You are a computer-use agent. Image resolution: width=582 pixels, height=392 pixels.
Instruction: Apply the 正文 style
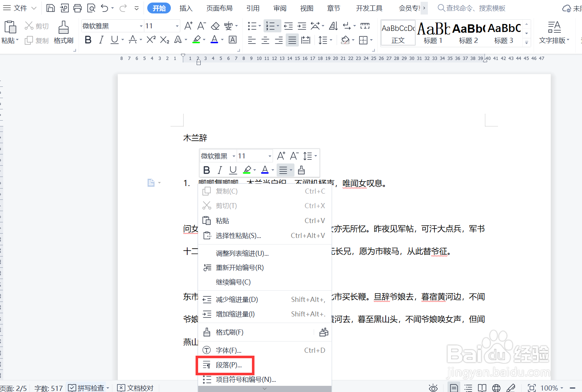tap(398, 33)
